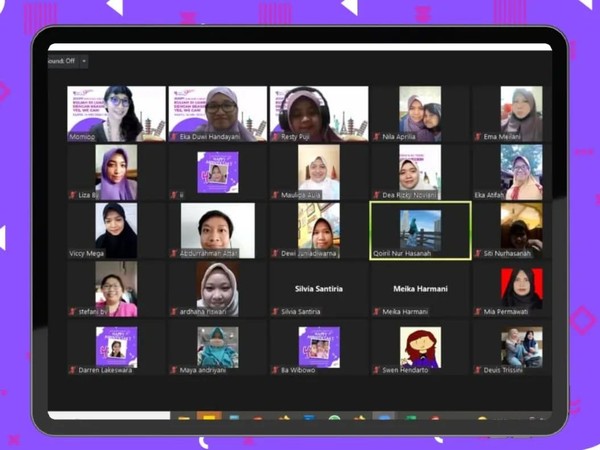Click muted mic icon beside Resty Puji
The image size is (600, 450).
click(x=275, y=137)
